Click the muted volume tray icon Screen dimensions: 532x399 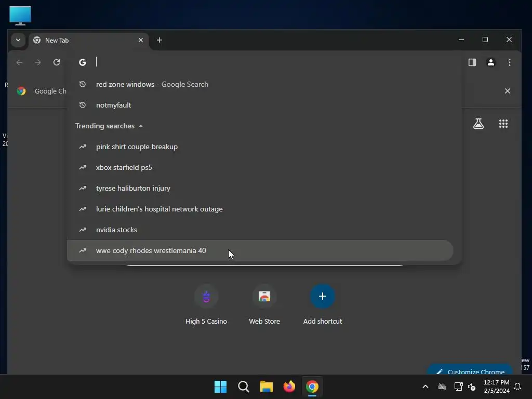[472, 387]
